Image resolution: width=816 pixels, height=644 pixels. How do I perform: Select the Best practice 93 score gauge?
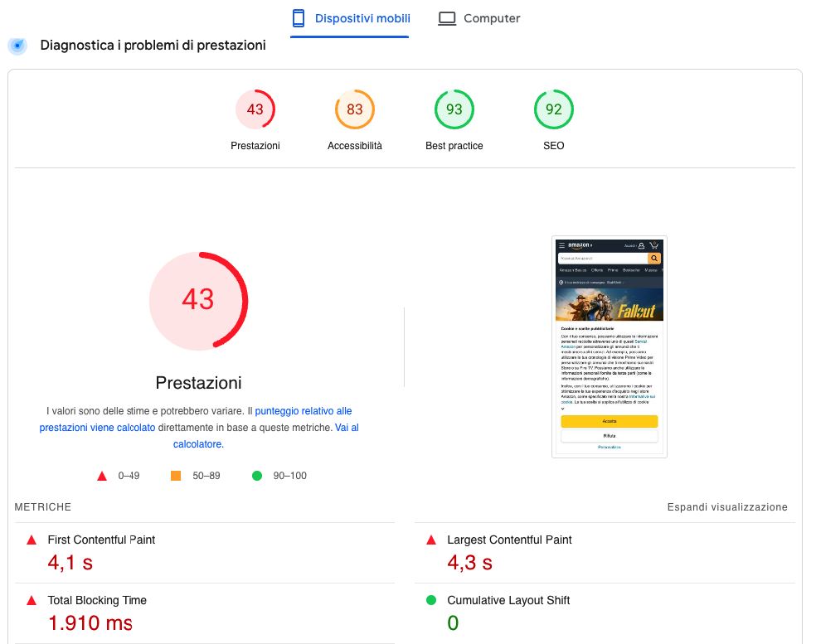pos(454,109)
